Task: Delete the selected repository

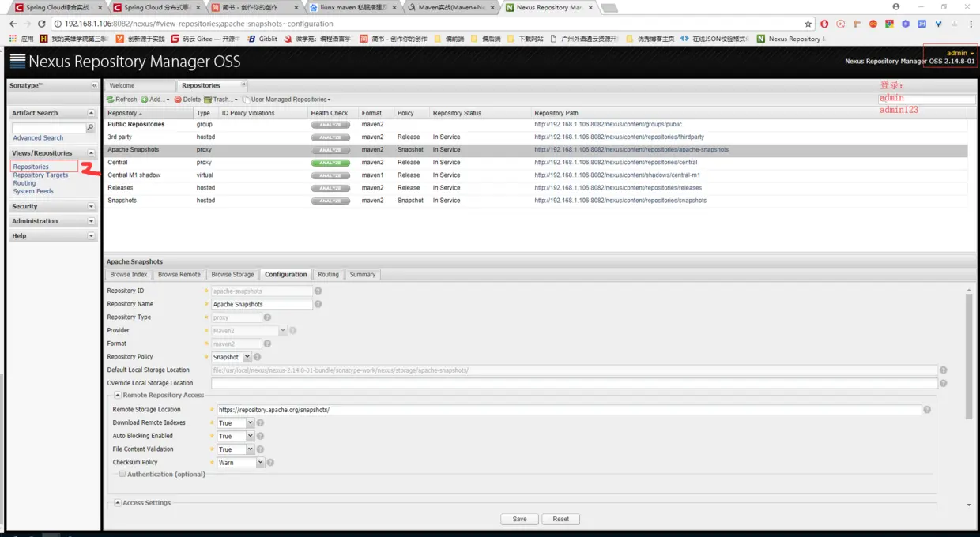Action: click(x=187, y=100)
